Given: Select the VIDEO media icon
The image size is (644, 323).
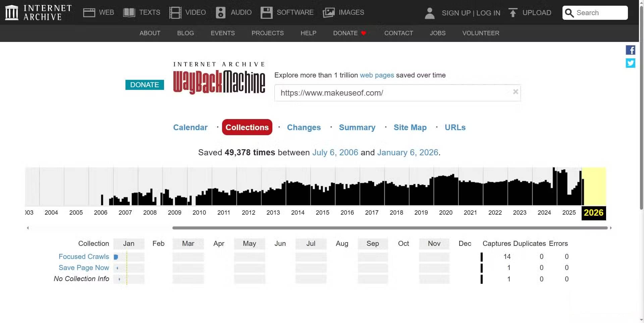Looking at the screenshot, I should (x=175, y=12).
